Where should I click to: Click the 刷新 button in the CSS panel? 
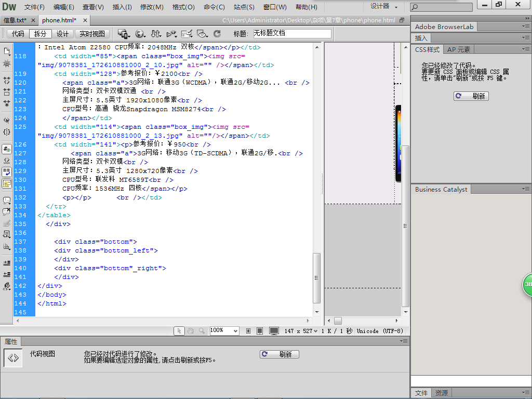point(471,96)
